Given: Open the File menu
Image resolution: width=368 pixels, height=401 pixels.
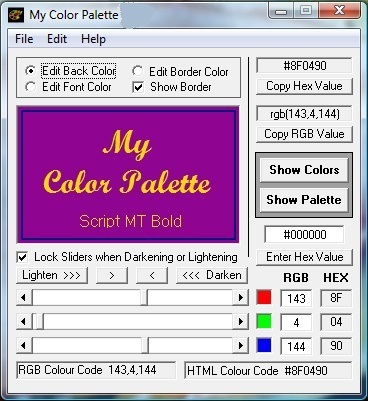Looking at the screenshot, I should 24,39.
